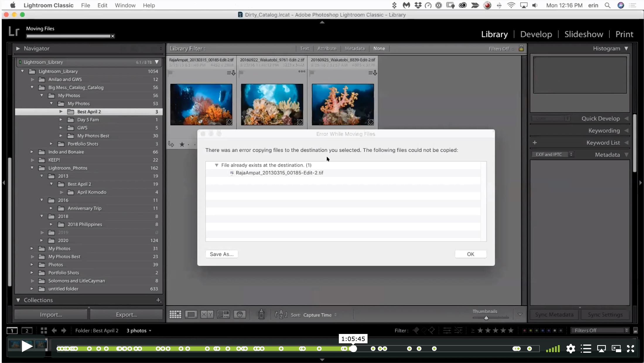Image resolution: width=644 pixels, height=363 pixels.
Task: Adjust the Thumbnails size slider
Action: coord(486,318)
